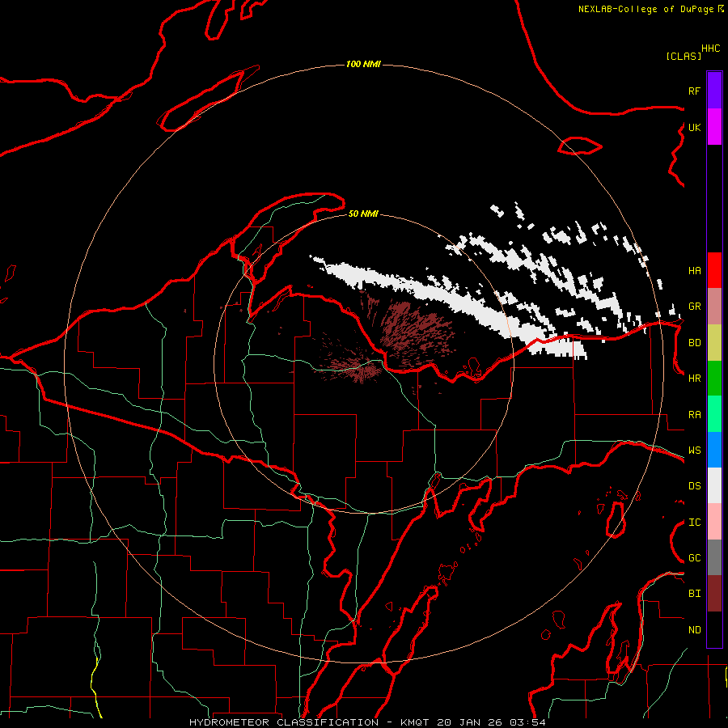Click the UK legend label
The image size is (728, 728).
click(694, 127)
